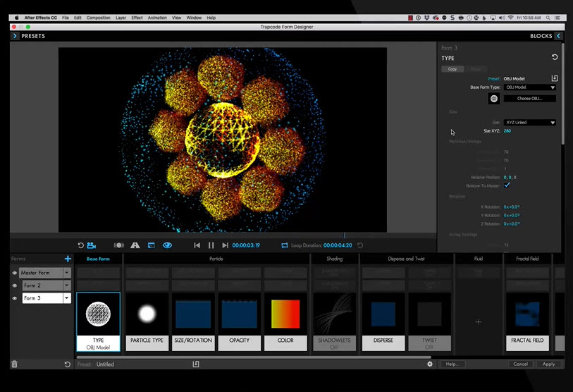Reset the loop duration icon

click(360, 245)
